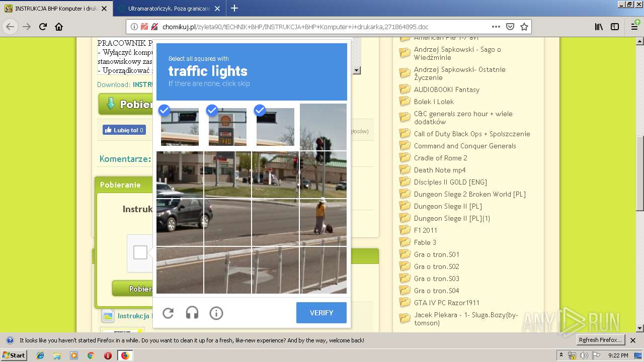Toggle Firefox sidebars

[615, 27]
